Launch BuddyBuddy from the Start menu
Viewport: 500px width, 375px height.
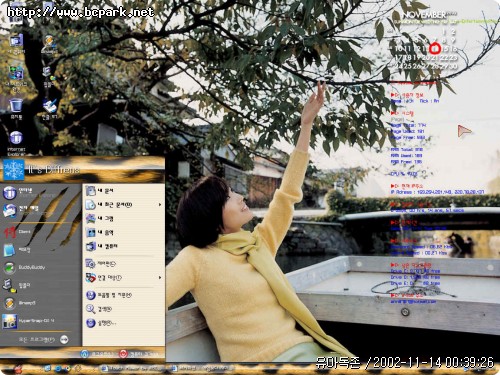(24, 267)
